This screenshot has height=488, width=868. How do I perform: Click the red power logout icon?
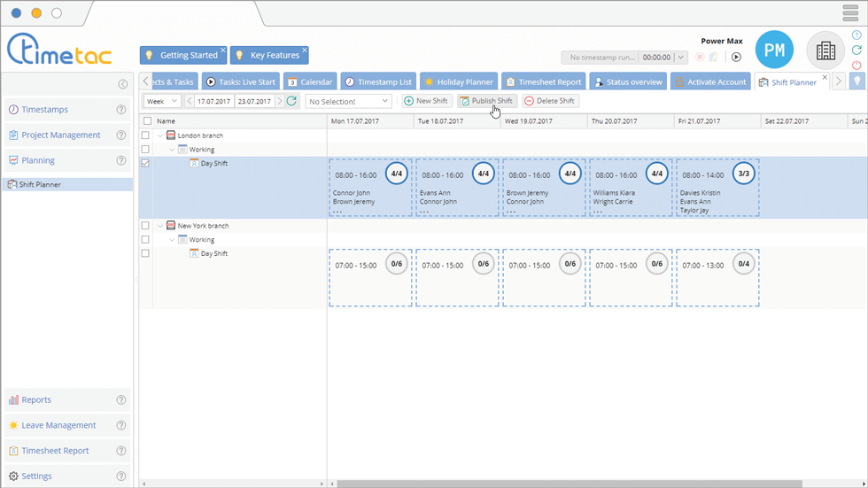856,66
